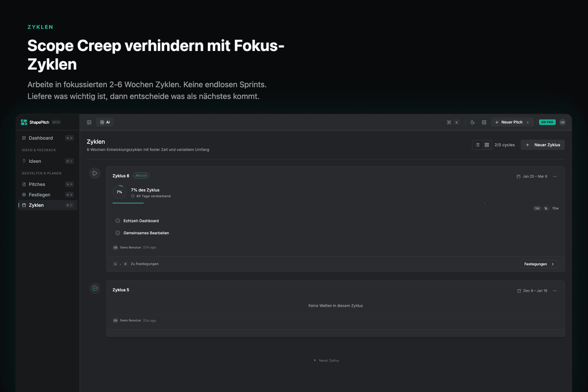Viewport: 588px width, 392px height.
Task: Collapse the sidebar with the panel icon
Action: [89, 122]
